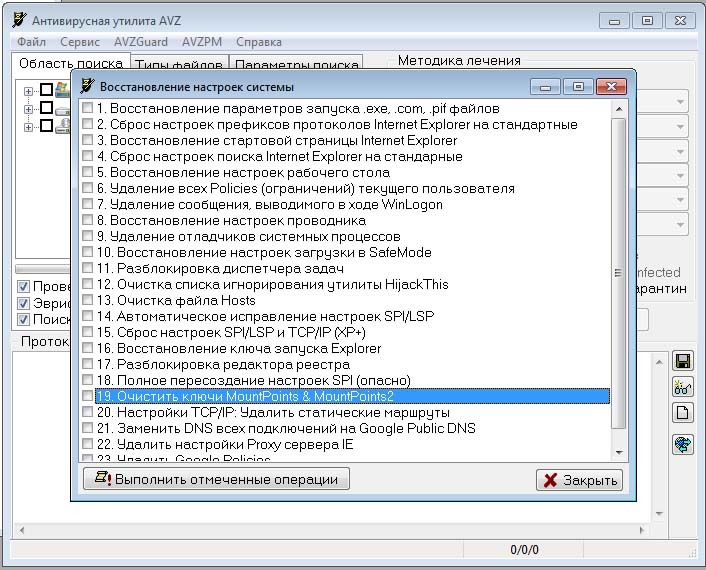This screenshot has height=570, width=706.
Task: Expand the third node in the search area tree
Action: [28, 127]
